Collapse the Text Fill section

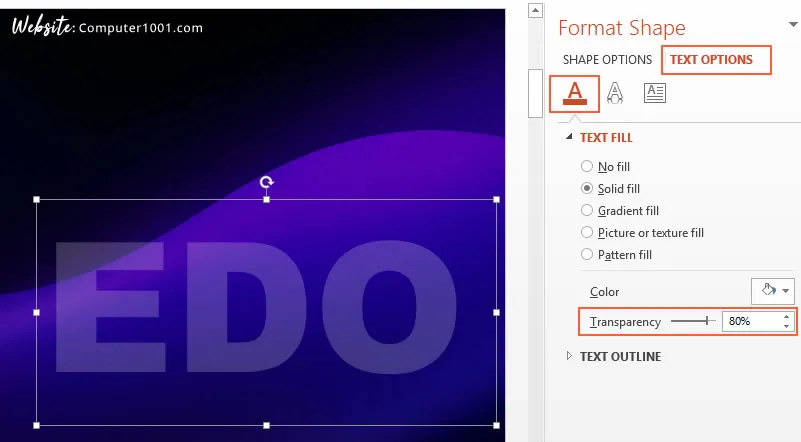coord(571,137)
